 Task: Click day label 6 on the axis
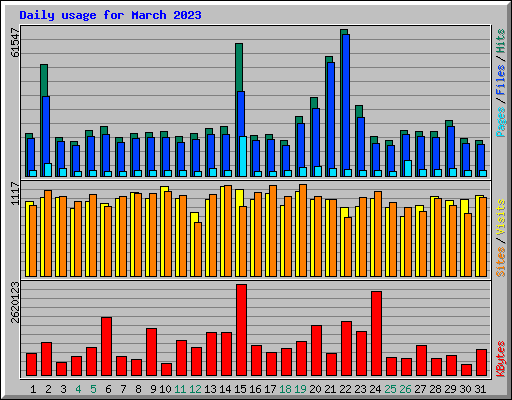(108, 389)
